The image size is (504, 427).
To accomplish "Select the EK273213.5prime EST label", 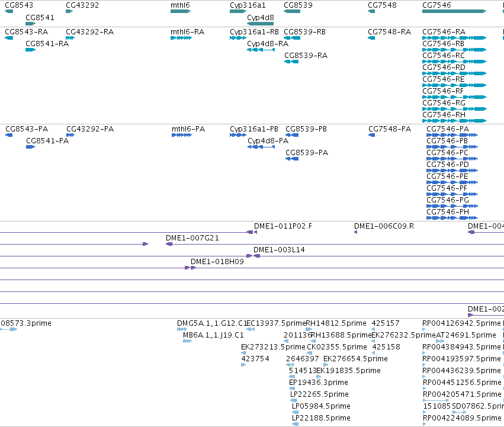I will point(273,347).
